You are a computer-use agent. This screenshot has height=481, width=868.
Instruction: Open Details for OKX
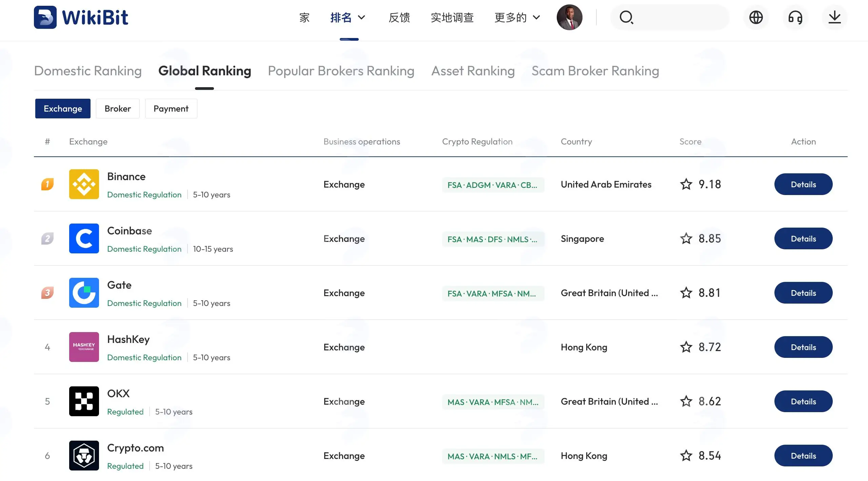(803, 401)
